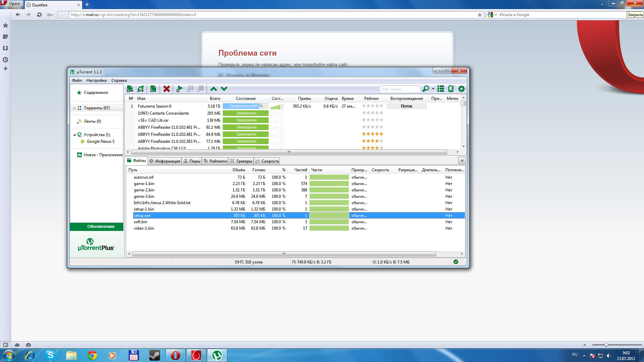Switch to the Пиры tab
Image resolution: width=644 pixels, height=362 pixels.
click(192, 161)
